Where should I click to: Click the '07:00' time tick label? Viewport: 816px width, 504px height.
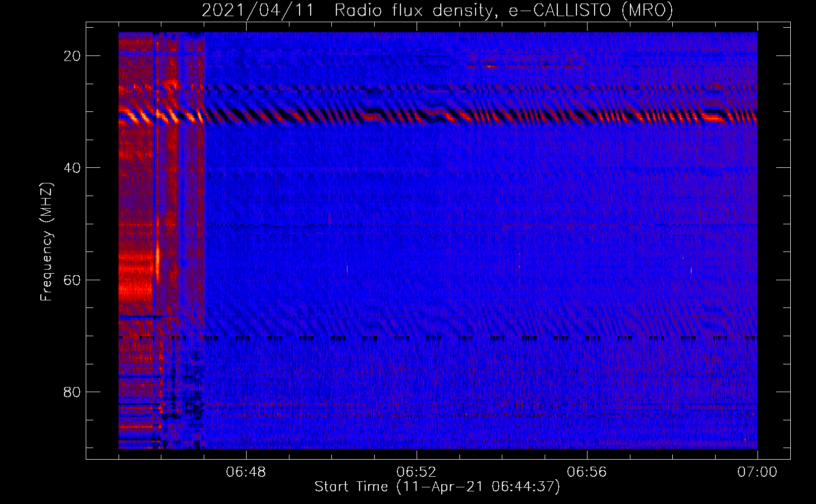pyautogui.click(x=757, y=472)
